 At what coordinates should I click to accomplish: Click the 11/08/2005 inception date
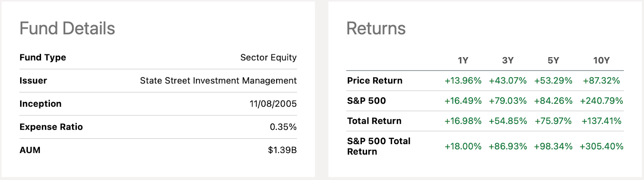[273, 104]
